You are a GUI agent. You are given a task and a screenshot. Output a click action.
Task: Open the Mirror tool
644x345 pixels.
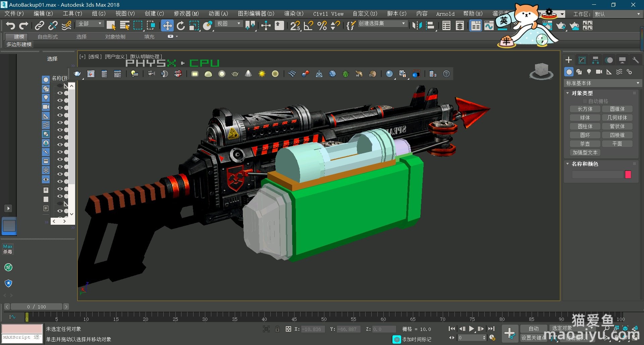(417, 26)
